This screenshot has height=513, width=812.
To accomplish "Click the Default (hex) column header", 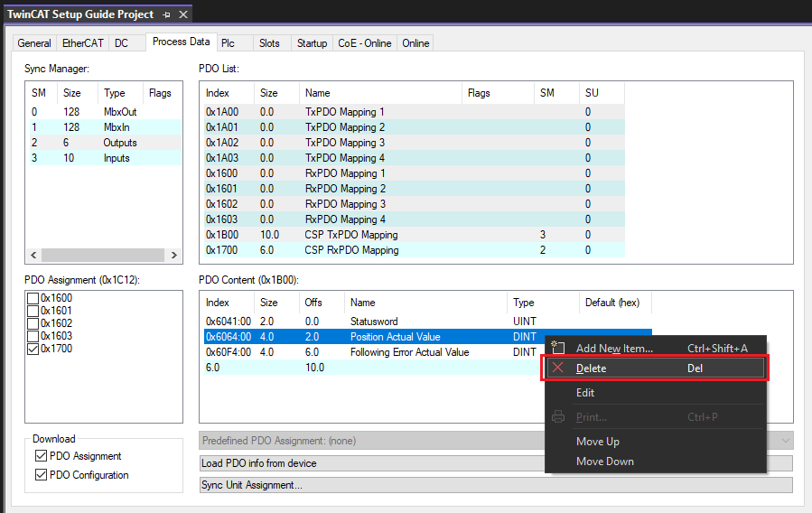I will coord(615,303).
